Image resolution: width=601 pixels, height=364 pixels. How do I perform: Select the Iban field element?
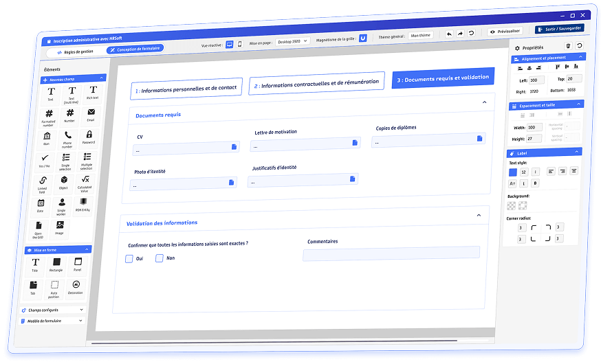coord(46,139)
